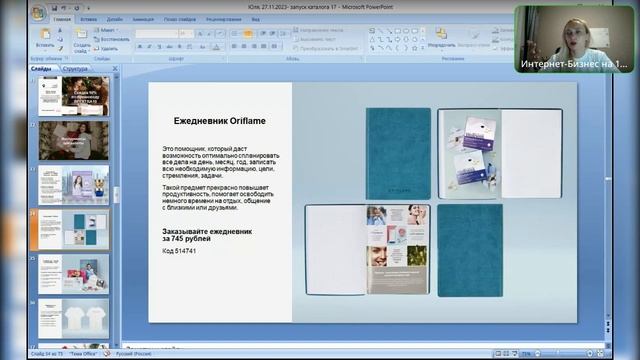640x360 pixels.
Task: Click Направление текста text direction button
Action: (318, 30)
